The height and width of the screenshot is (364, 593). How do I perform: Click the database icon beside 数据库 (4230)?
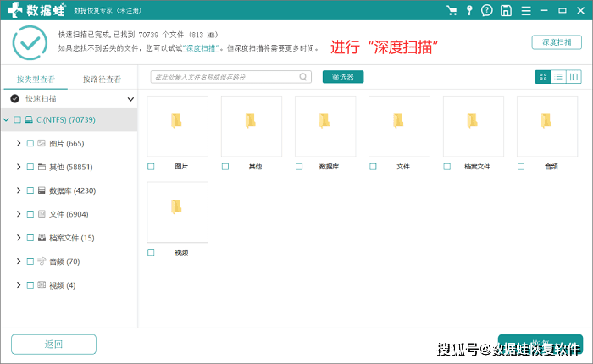pyautogui.click(x=42, y=190)
